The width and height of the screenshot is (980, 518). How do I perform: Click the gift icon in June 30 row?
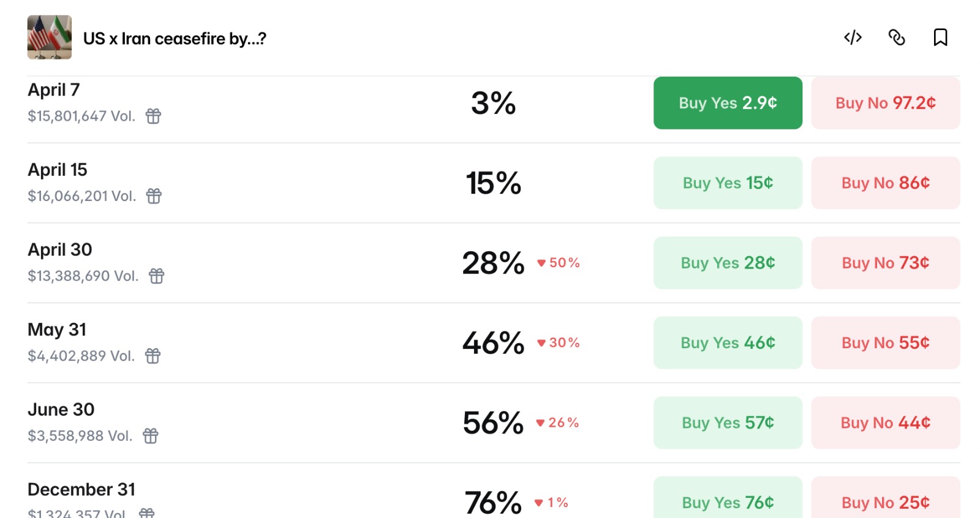click(151, 436)
